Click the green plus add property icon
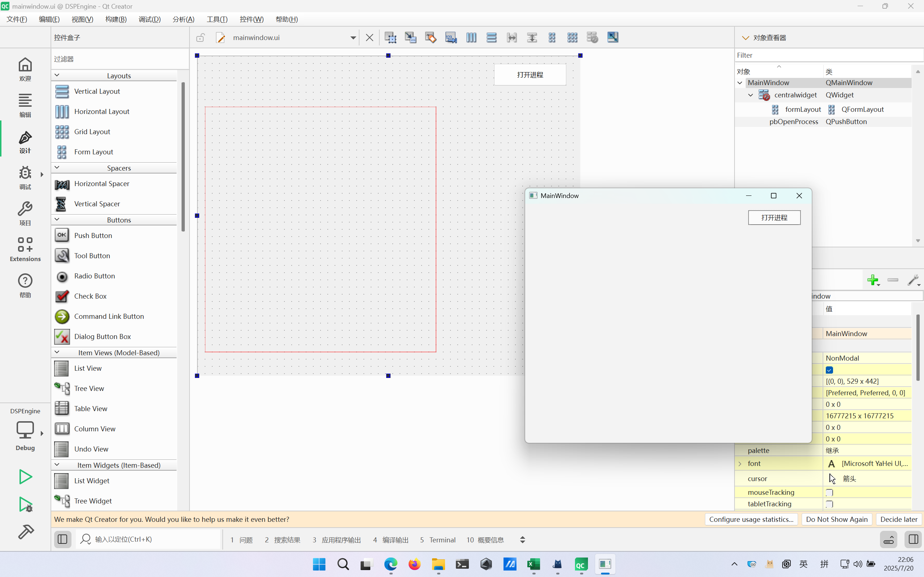The width and height of the screenshot is (924, 577). point(872,280)
